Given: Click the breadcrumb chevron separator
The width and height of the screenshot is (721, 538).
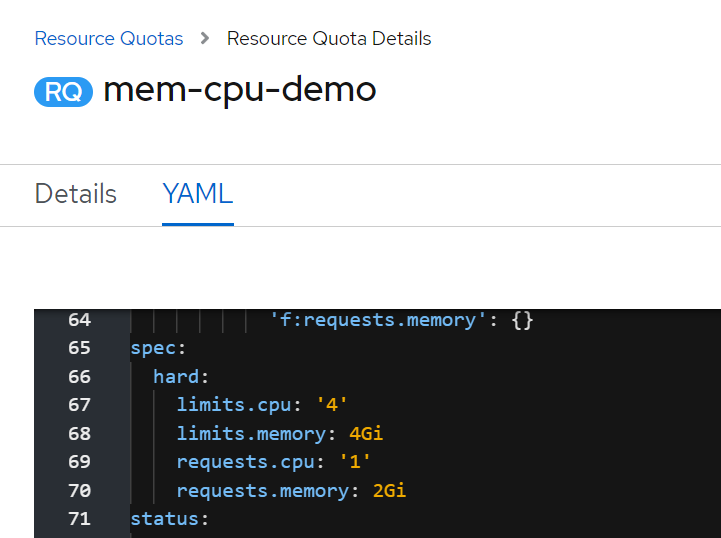Looking at the screenshot, I should coord(205,39).
